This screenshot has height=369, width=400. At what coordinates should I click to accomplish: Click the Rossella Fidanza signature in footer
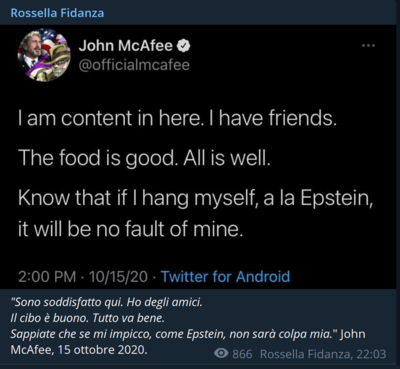(x=306, y=354)
